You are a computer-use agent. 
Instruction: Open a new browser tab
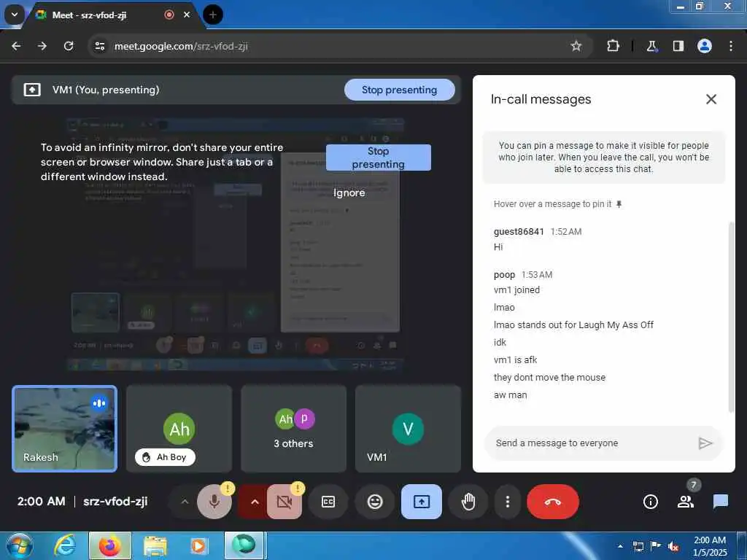pos(213,15)
